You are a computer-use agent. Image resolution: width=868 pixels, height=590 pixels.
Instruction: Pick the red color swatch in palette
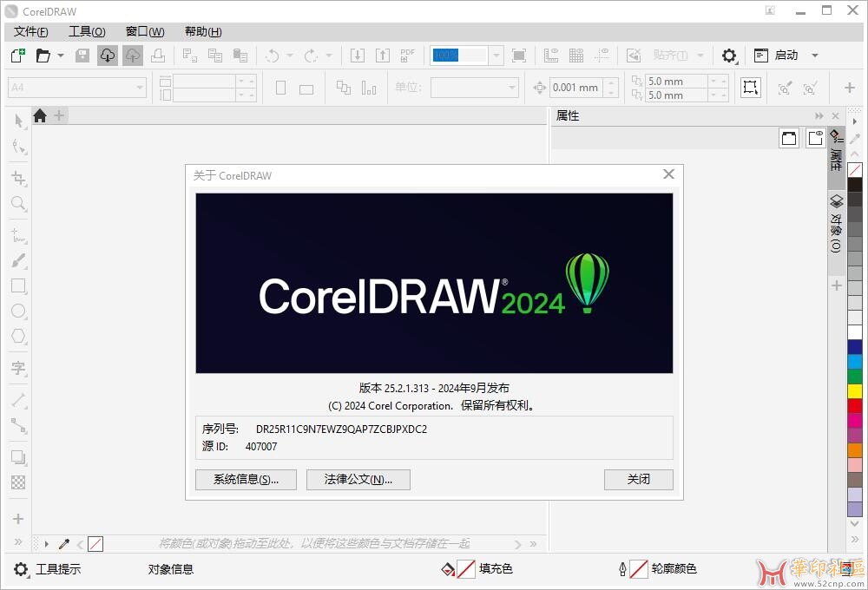(x=855, y=406)
